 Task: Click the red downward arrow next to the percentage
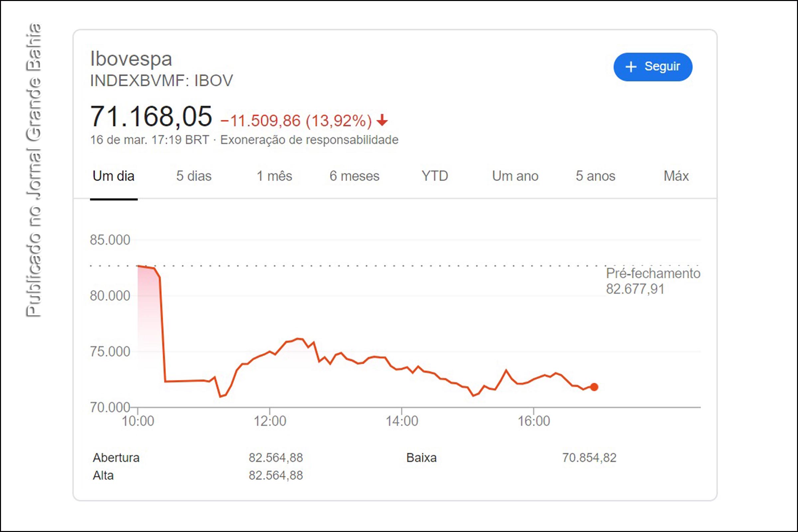(x=383, y=121)
